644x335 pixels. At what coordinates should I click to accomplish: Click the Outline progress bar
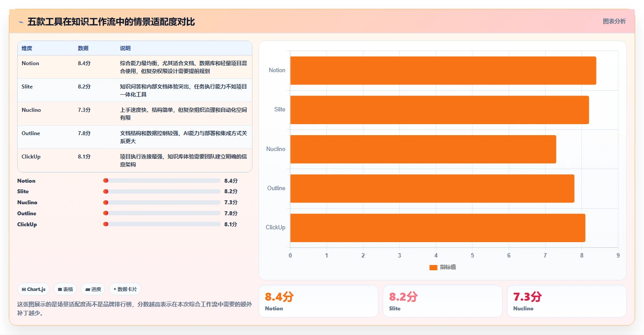pos(162,213)
